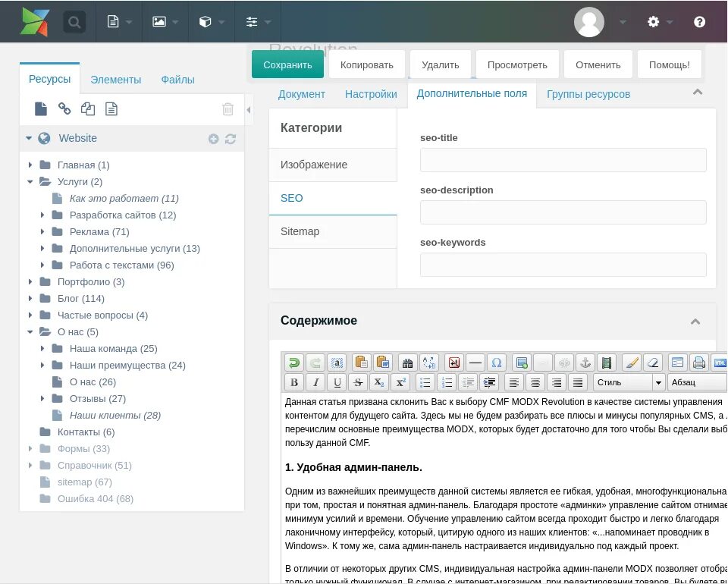Align text right in editor
This screenshot has height=584, width=728.
pyautogui.click(x=556, y=382)
